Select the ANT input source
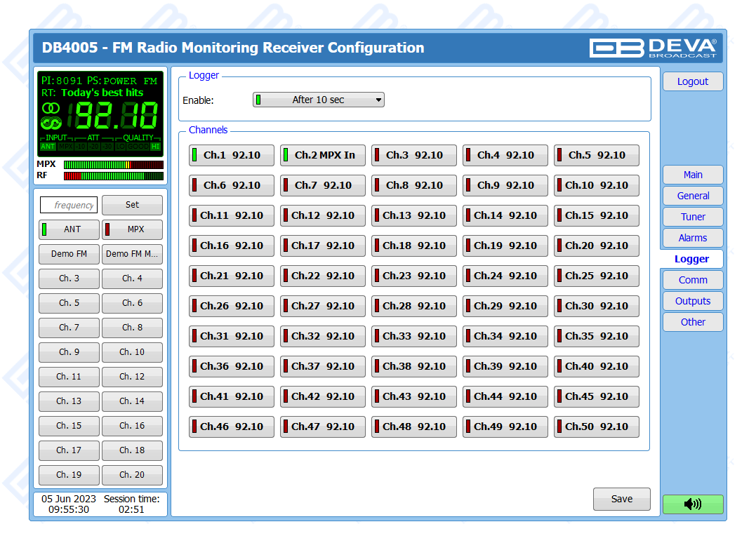The width and height of the screenshot is (756, 550). pos(69,229)
